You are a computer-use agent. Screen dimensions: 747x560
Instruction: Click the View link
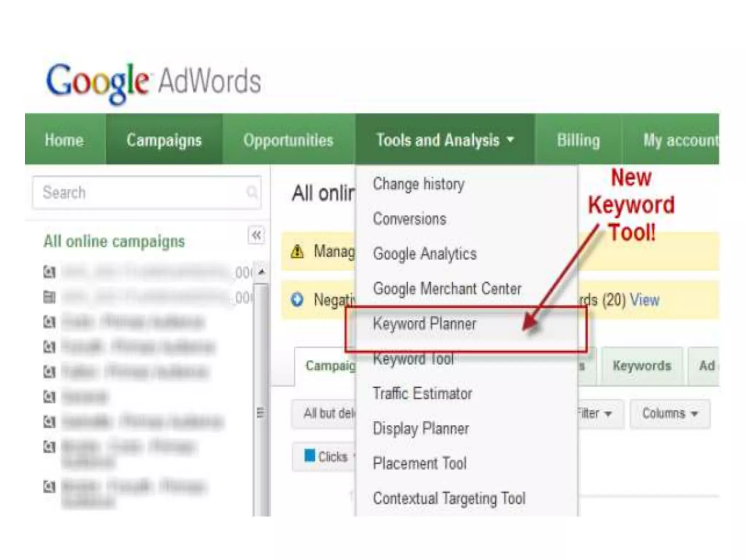645,300
